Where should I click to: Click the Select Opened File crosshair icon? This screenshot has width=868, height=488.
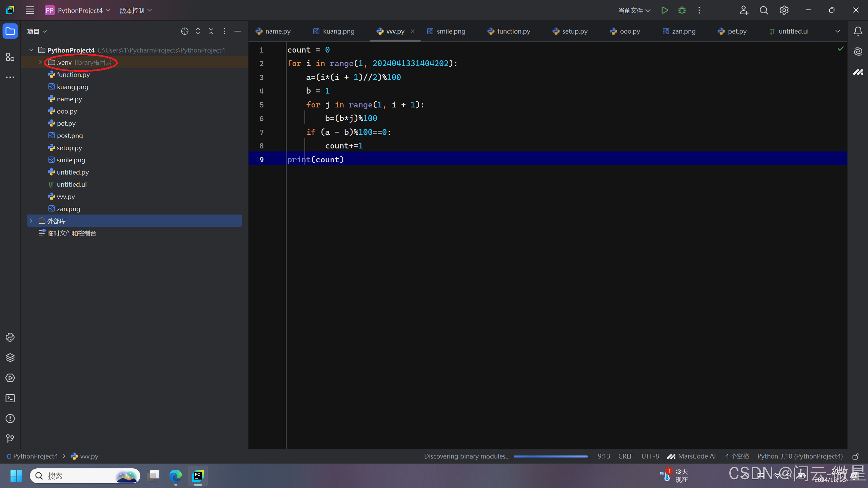pyautogui.click(x=185, y=31)
